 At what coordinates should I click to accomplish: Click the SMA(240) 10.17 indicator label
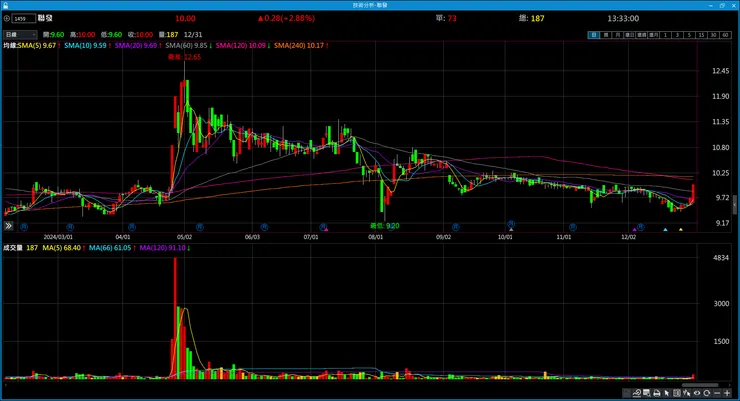coord(301,46)
